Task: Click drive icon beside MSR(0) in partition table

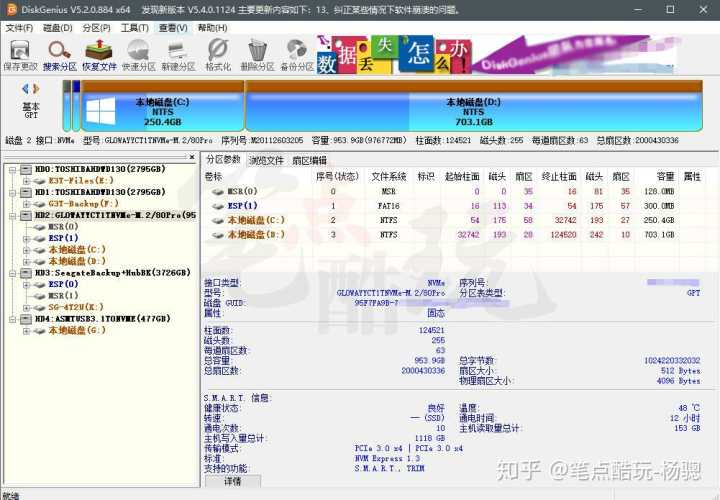Action: [x=218, y=191]
